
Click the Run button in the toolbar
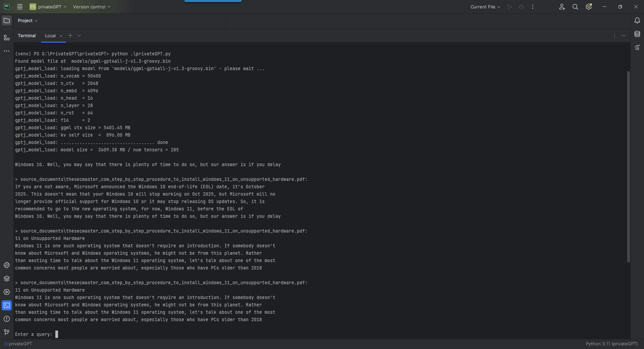point(510,7)
